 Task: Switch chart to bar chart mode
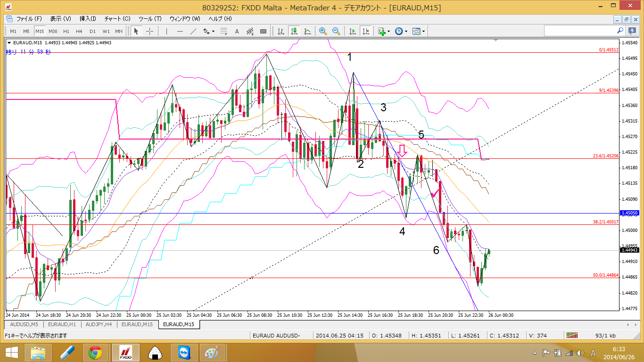click(x=281, y=31)
